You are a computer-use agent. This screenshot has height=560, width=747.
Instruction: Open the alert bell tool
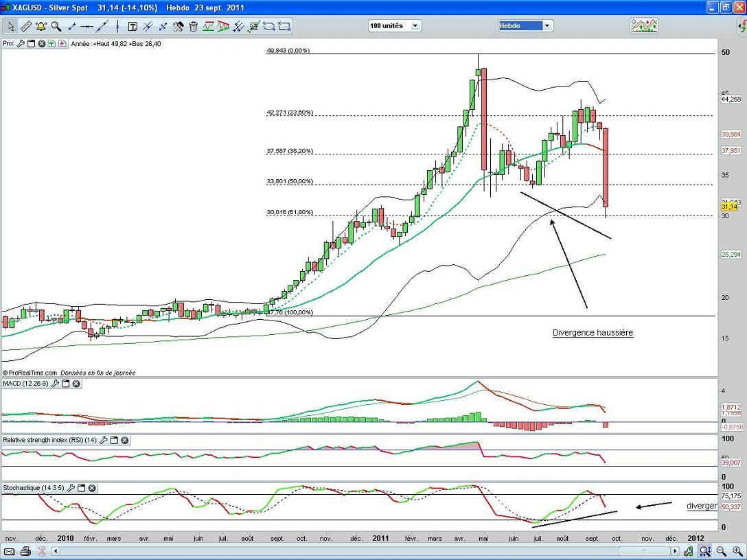(x=41, y=27)
